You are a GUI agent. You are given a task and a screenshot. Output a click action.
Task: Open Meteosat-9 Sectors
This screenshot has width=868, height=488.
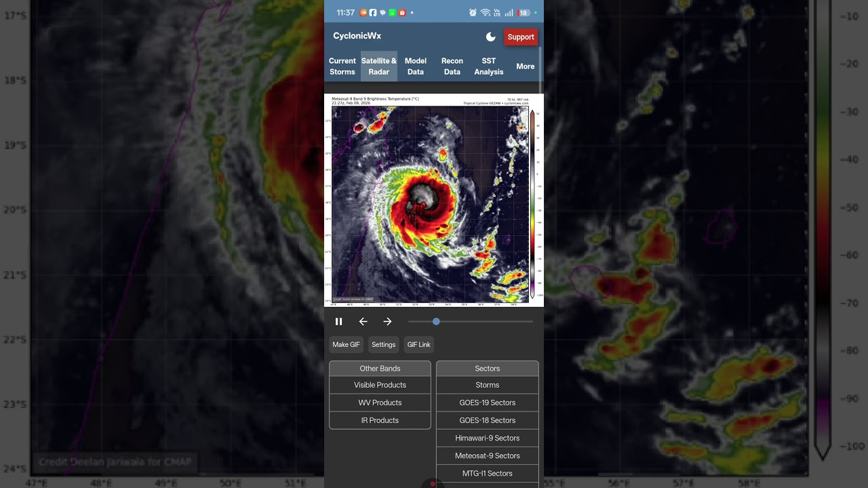coord(488,455)
